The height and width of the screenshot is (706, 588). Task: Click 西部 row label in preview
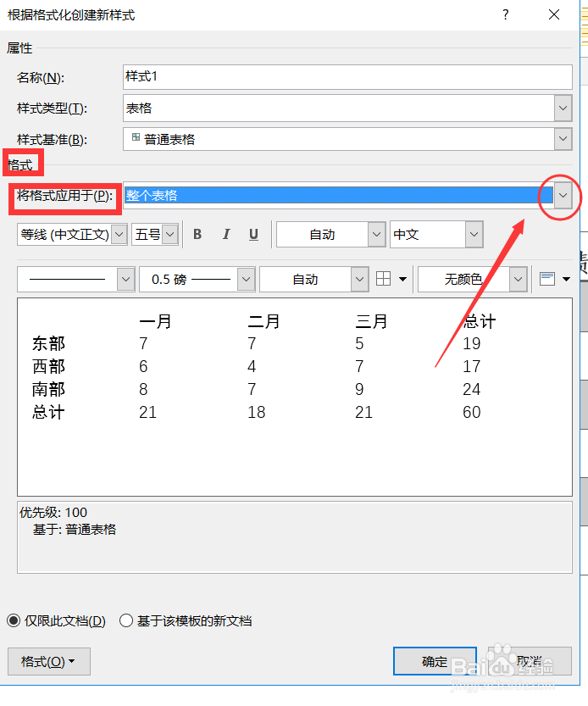pyautogui.click(x=48, y=366)
